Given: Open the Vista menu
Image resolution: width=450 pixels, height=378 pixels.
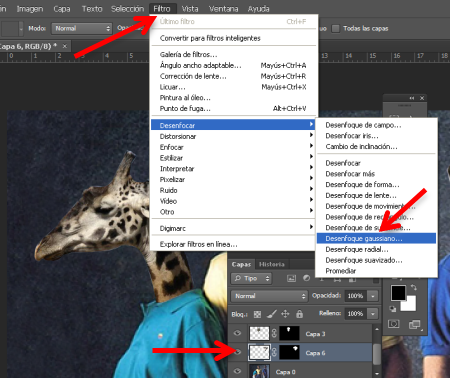Looking at the screenshot, I should coord(190,9).
